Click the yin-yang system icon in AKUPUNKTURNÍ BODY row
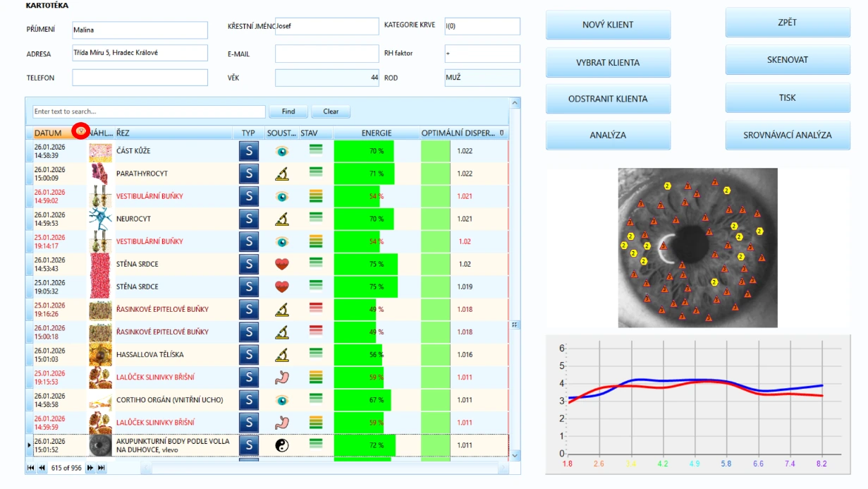 pos(282,445)
